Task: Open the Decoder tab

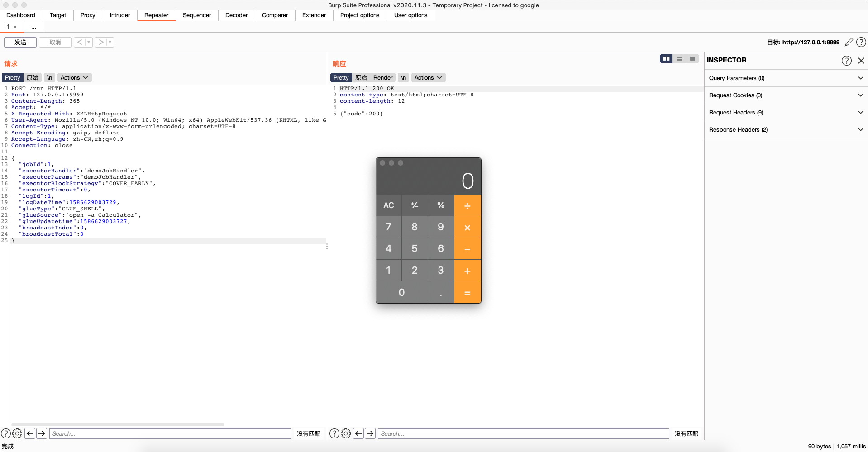Action: point(236,15)
